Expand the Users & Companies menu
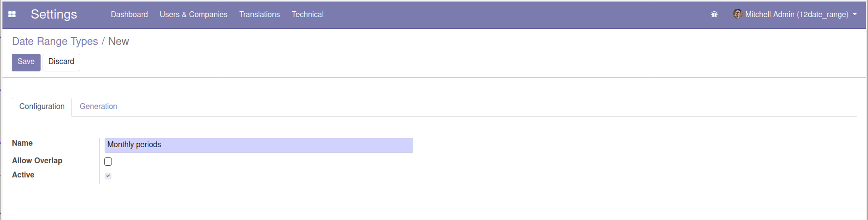 [194, 15]
